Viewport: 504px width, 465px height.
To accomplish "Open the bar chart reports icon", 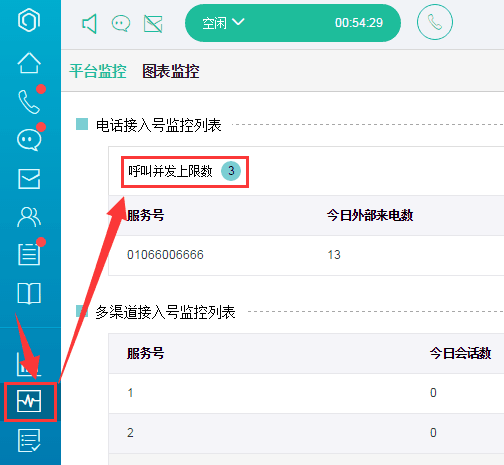I will click(29, 364).
